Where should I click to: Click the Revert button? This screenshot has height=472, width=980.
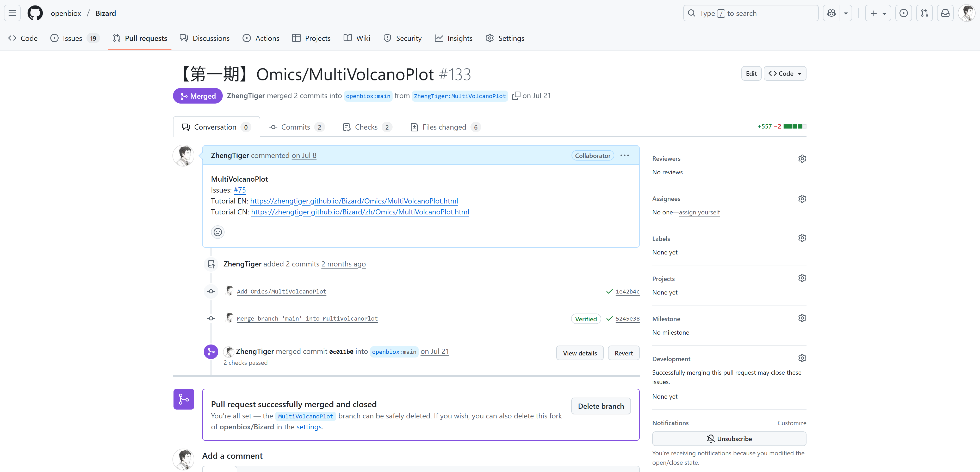pos(624,353)
